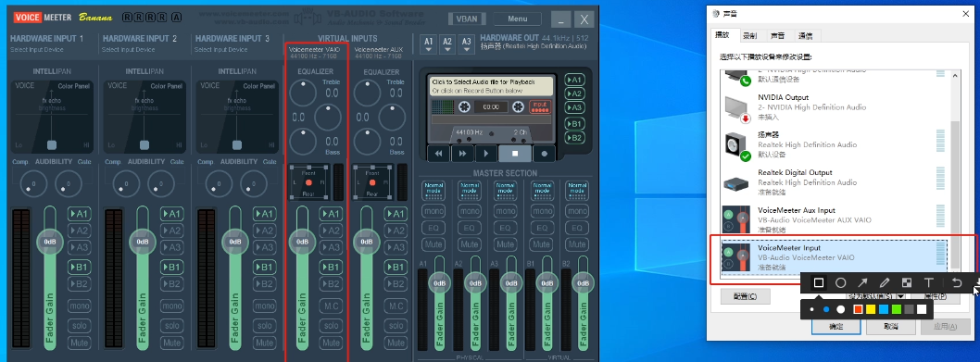Select the rectangle annotation tool

[x=818, y=282]
